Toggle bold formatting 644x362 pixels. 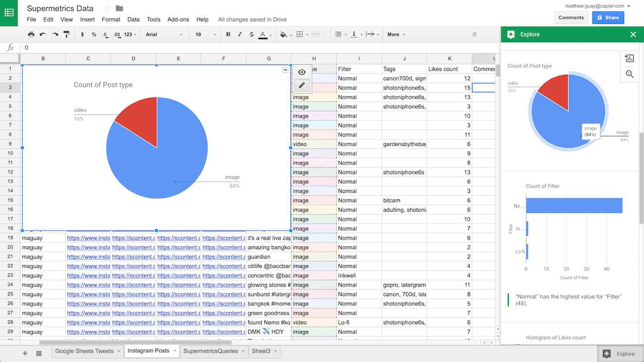click(x=228, y=34)
